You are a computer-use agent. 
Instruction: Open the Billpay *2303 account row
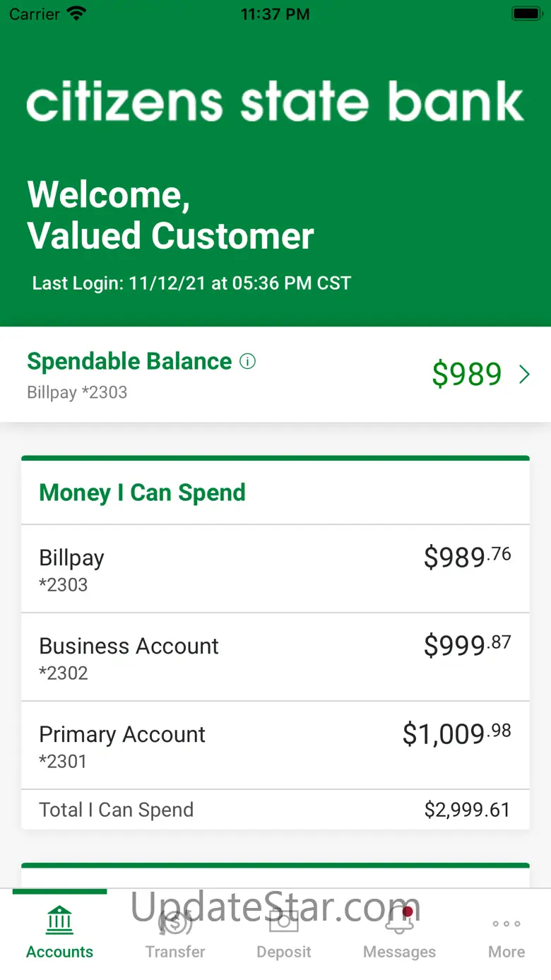click(x=275, y=569)
